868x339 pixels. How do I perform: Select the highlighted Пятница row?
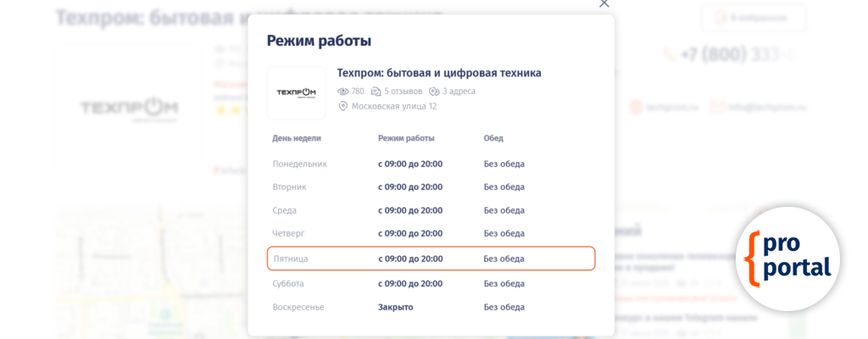pos(431,258)
